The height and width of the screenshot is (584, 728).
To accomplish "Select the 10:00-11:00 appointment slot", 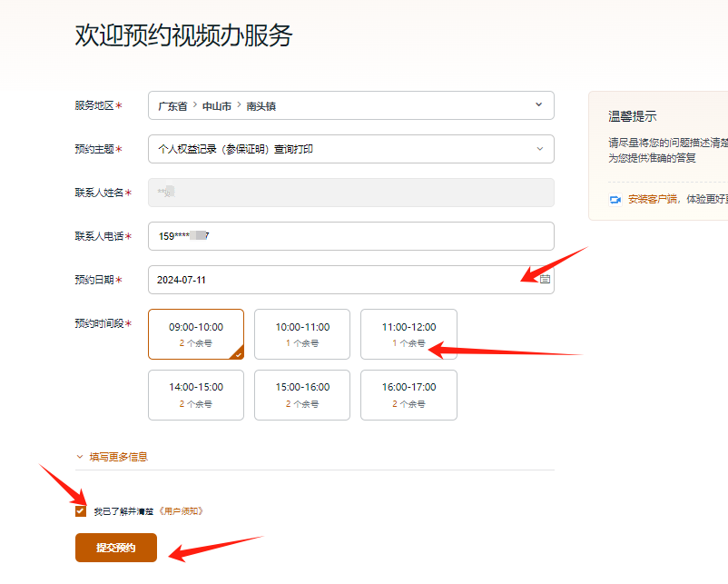I will [302, 334].
